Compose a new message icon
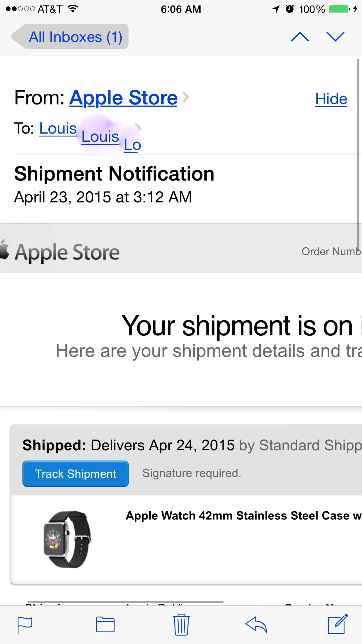 [x=338, y=624]
